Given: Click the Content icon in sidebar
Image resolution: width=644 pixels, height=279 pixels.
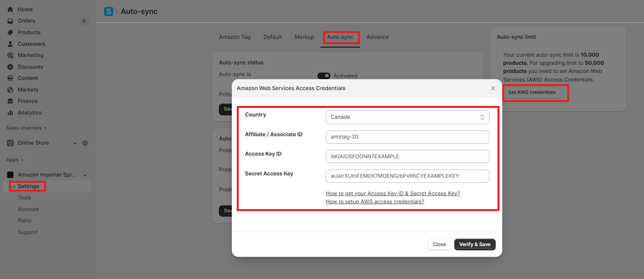Looking at the screenshot, I should click(x=10, y=78).
